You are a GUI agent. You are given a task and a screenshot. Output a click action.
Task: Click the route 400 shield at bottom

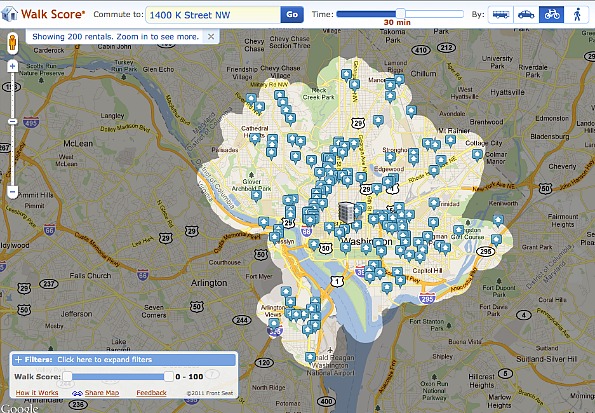pos(326,401)
